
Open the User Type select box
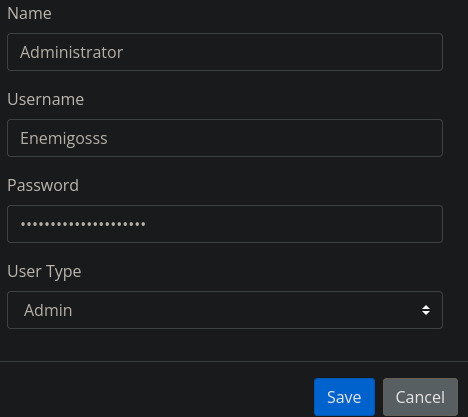tap(225, 310)
